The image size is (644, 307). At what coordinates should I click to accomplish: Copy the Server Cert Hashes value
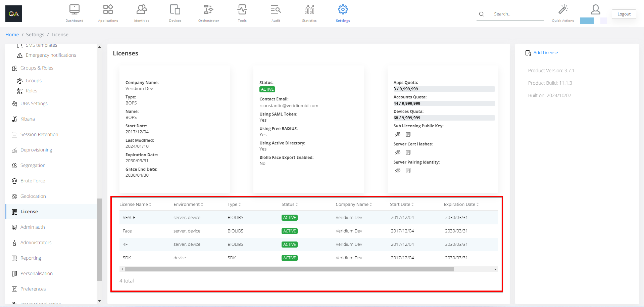(408, 152)
